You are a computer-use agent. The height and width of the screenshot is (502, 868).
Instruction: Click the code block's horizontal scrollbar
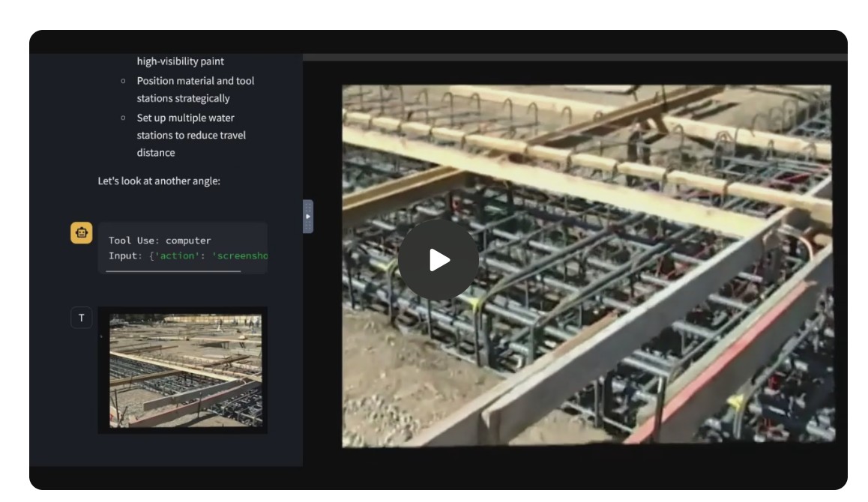point(173,271)
